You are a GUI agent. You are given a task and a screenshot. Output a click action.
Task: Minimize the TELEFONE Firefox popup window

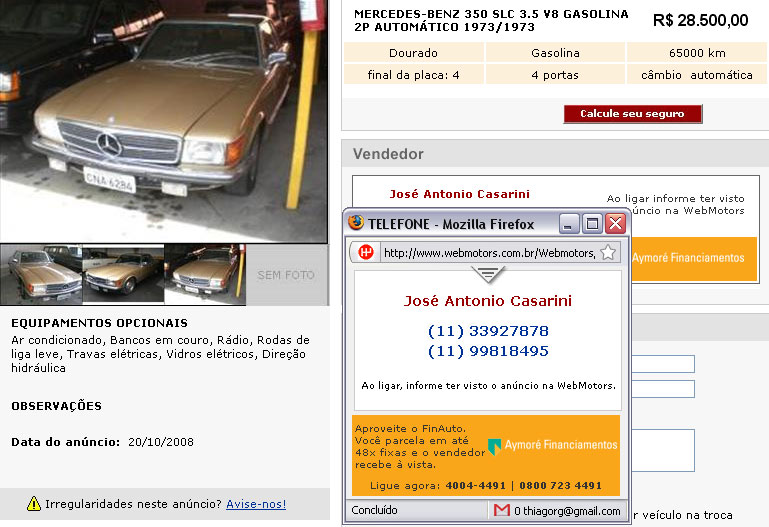569,224
